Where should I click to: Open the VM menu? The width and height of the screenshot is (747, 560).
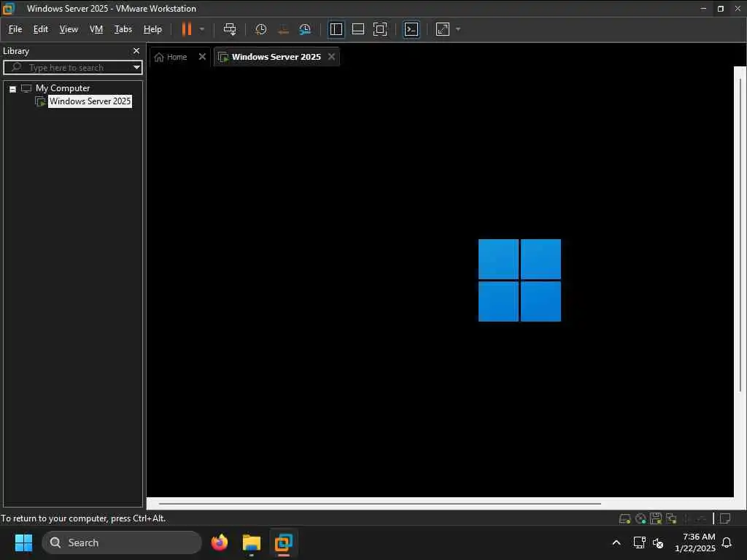coord(96,29)
